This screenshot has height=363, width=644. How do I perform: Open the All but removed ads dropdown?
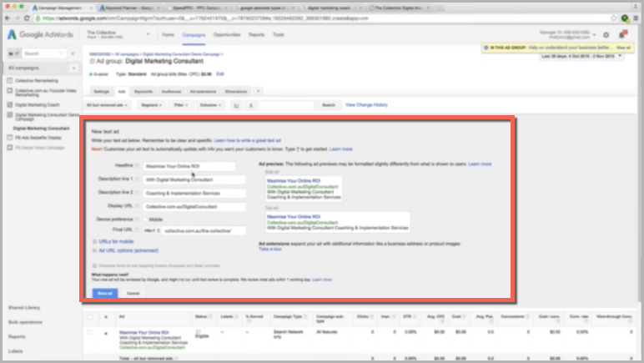(x=107, y=105)
